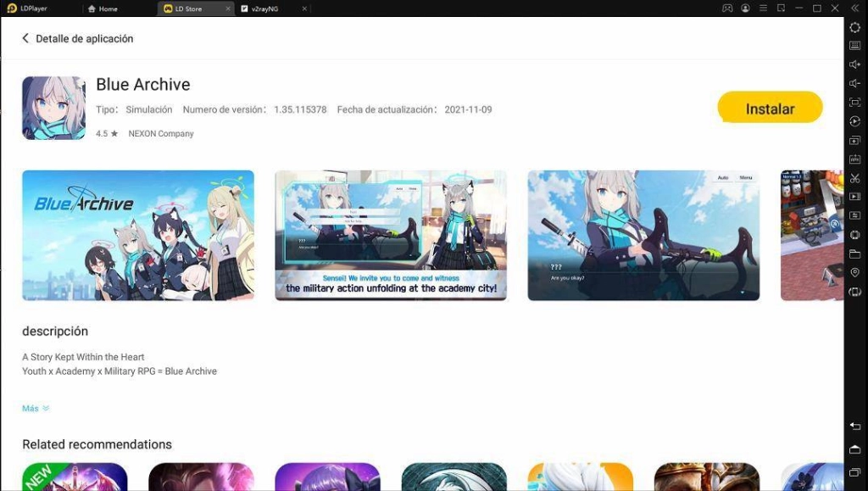Open the user account icon in title bar
This screenshot has width=868, height=491.
[746, 8]
